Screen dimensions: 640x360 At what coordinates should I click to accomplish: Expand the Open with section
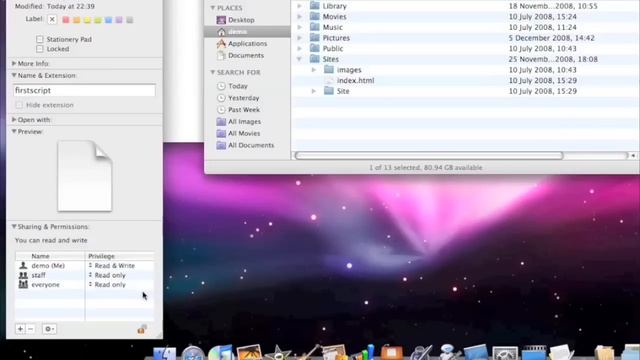point(14,120)
